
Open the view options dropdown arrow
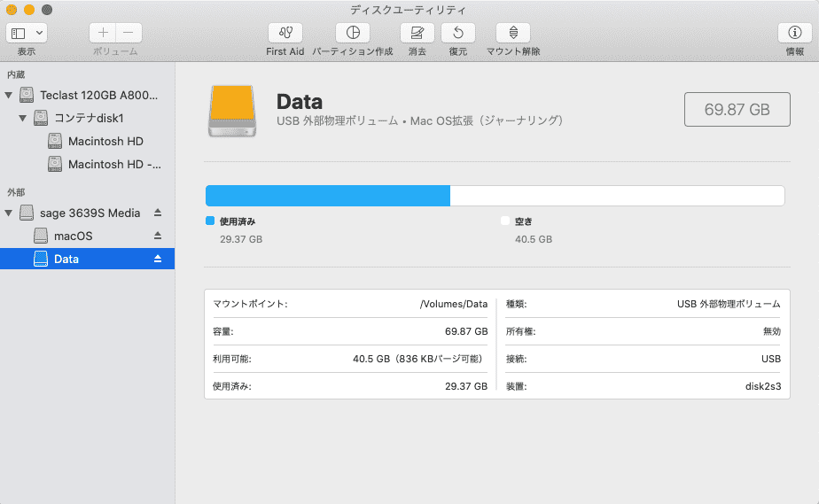coord(39,33)
